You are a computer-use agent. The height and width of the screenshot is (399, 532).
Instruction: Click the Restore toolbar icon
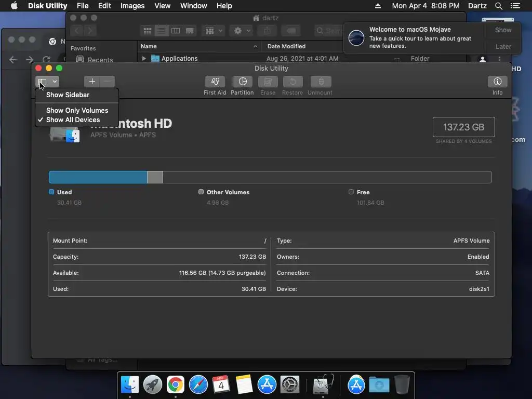(292, 82)
